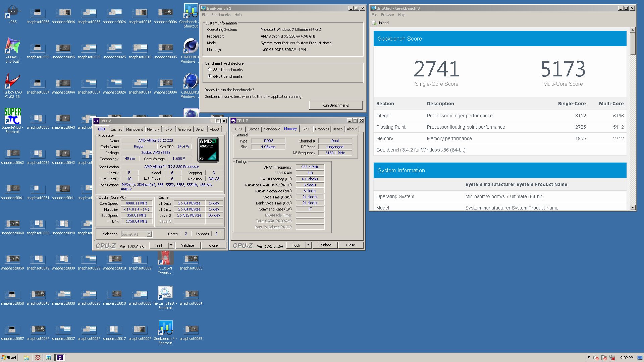The image size is (644, 362).
Task: Select the snapshot0063 file icon
Action: [191, 262]
